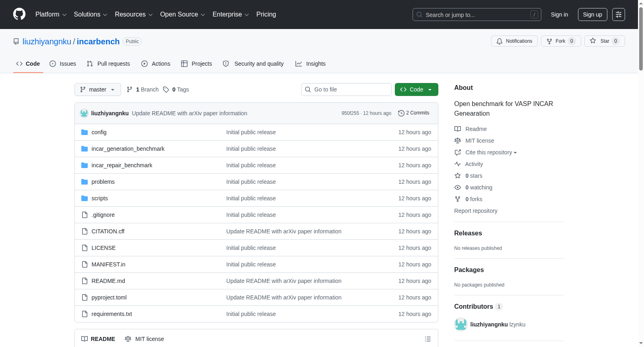Select the MIT license tab below files
Image resolution: width=644 pixels, height=347 pixels.
(144, 339)
